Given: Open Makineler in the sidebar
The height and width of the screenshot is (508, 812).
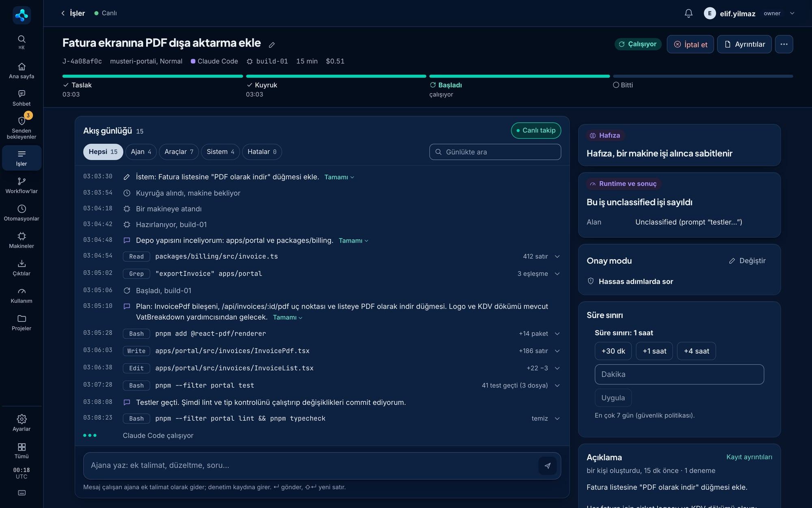Looking at the screenshot, I should coord(22,240).
